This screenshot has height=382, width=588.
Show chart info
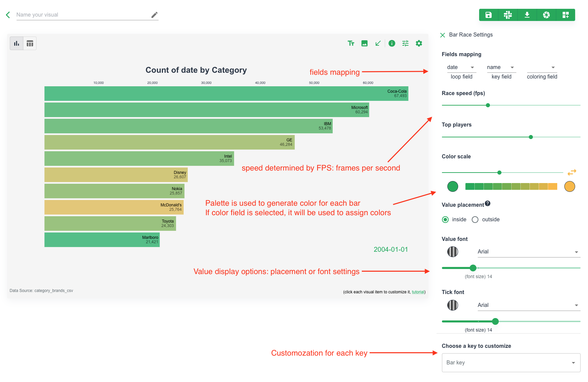coord(392,43)
